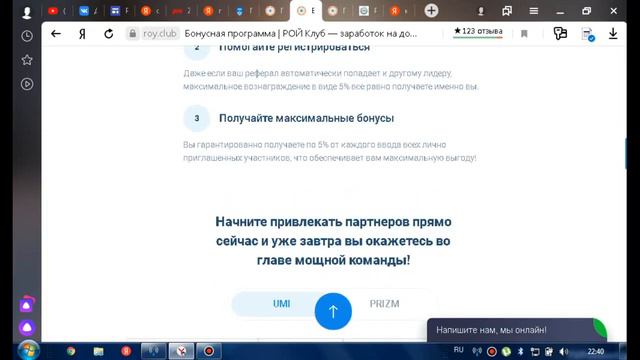Open the video play icon in the sidebar
Viewport: 640px width, 360px height.
coord(27,84)
